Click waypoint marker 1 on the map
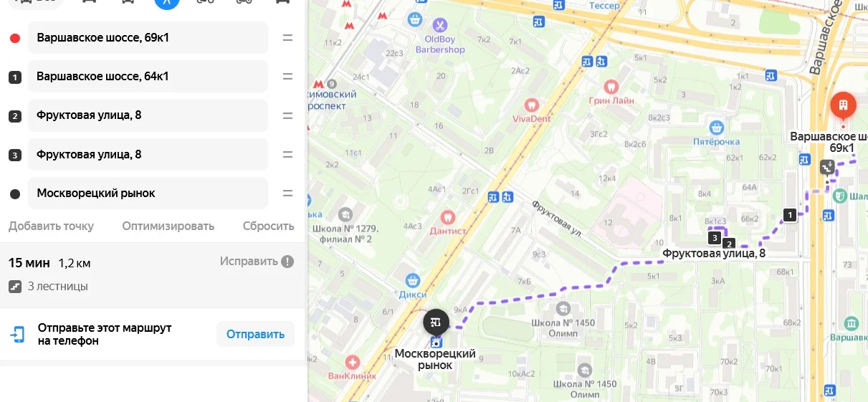Viewport: 868px width, 402px height. [790, 214]
